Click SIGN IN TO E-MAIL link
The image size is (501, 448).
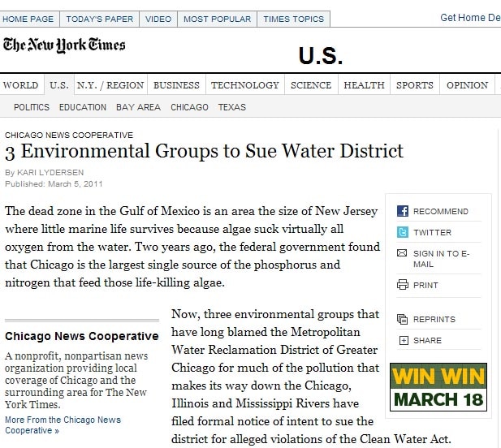coord(441,259)
